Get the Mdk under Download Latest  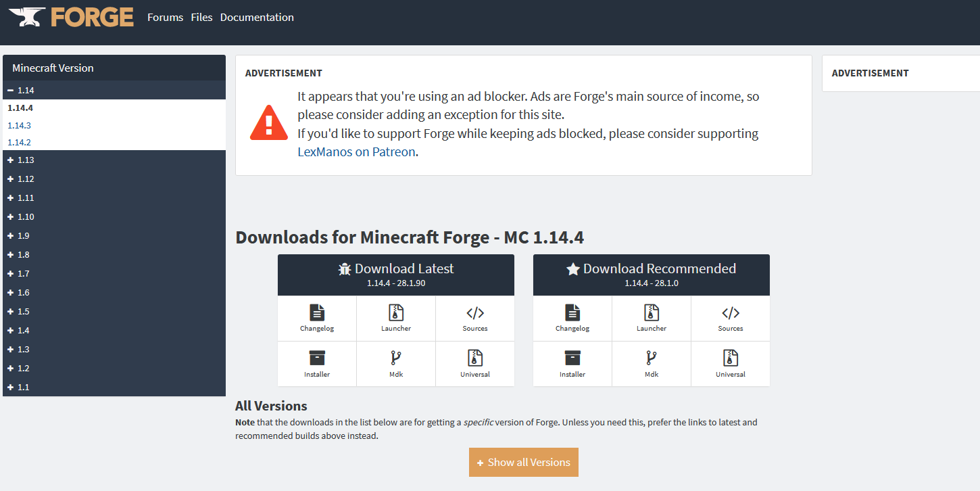pos(396,364)
